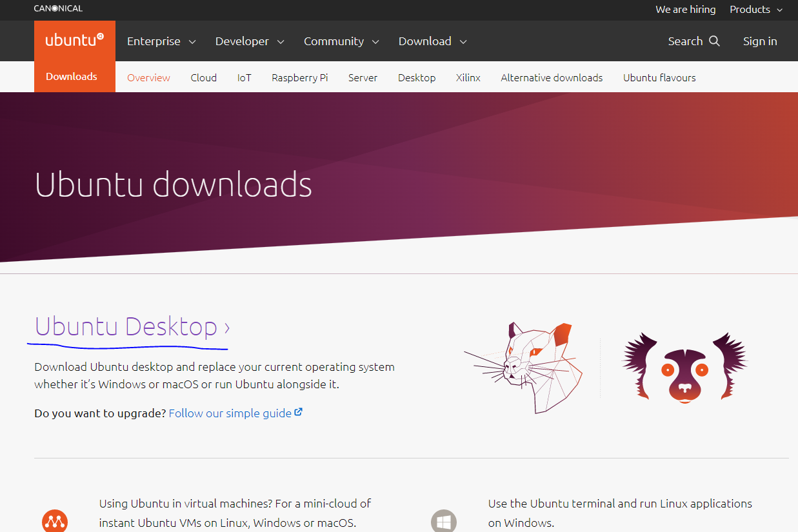Expand the Download menu
798x532 pixels.
pyautogui.click(x=432, y=41)
